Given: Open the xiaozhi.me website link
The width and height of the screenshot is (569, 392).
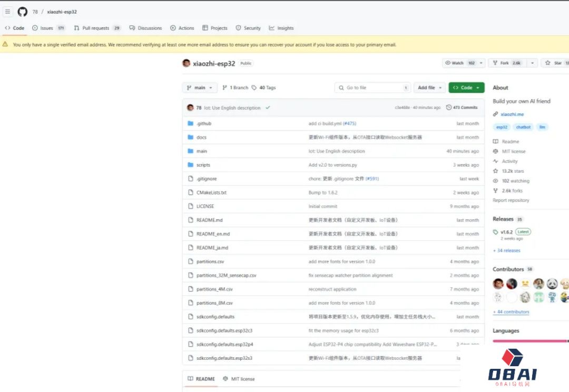Looking at the screenshot, I should pyautogui.click(x=512, y=114).
